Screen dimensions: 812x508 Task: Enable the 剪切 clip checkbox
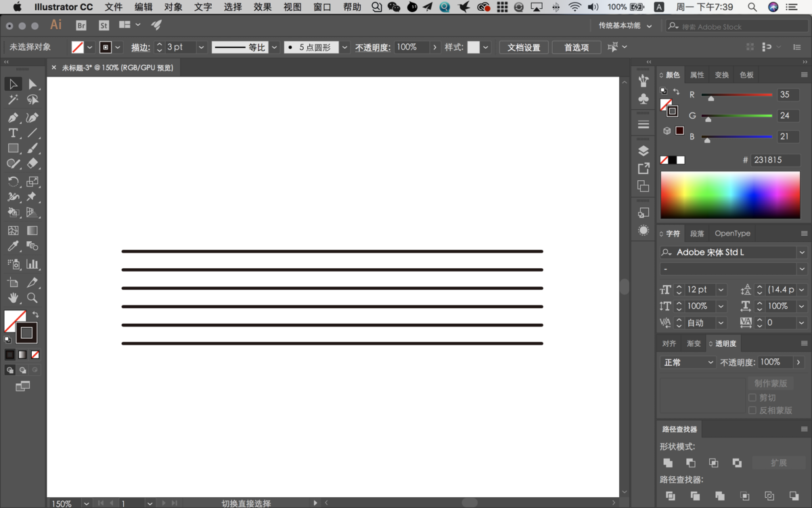click(x=752, y=398)
